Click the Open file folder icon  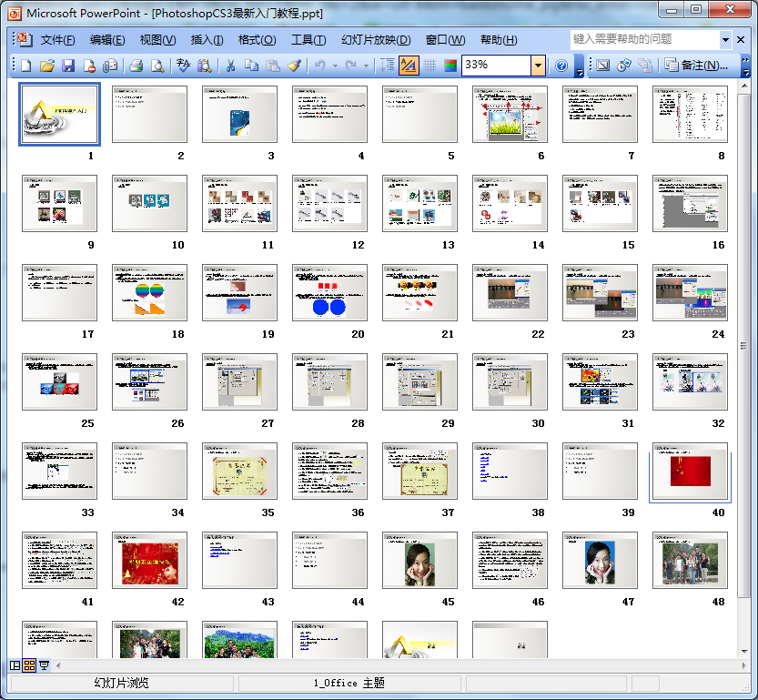coord(47,66)
